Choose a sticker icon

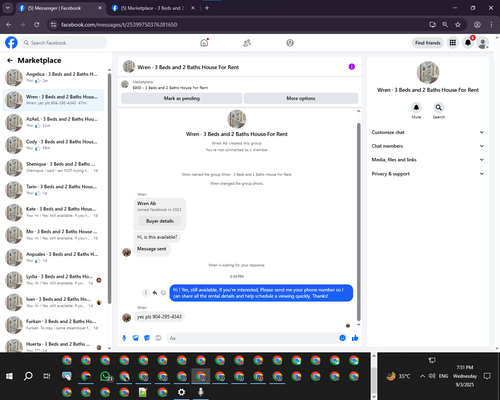click(147, 338)
